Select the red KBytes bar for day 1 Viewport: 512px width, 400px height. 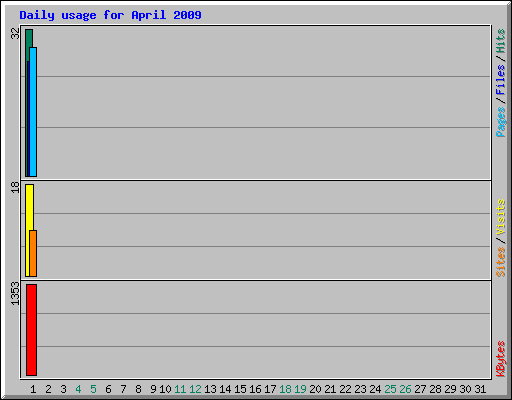point(31,330)
